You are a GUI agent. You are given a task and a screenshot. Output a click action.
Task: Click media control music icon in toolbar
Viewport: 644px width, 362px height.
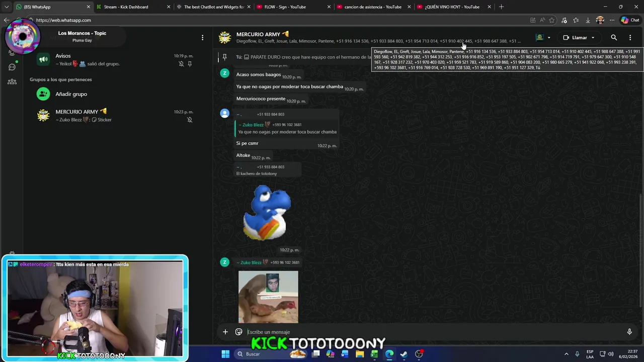(564, 20)
